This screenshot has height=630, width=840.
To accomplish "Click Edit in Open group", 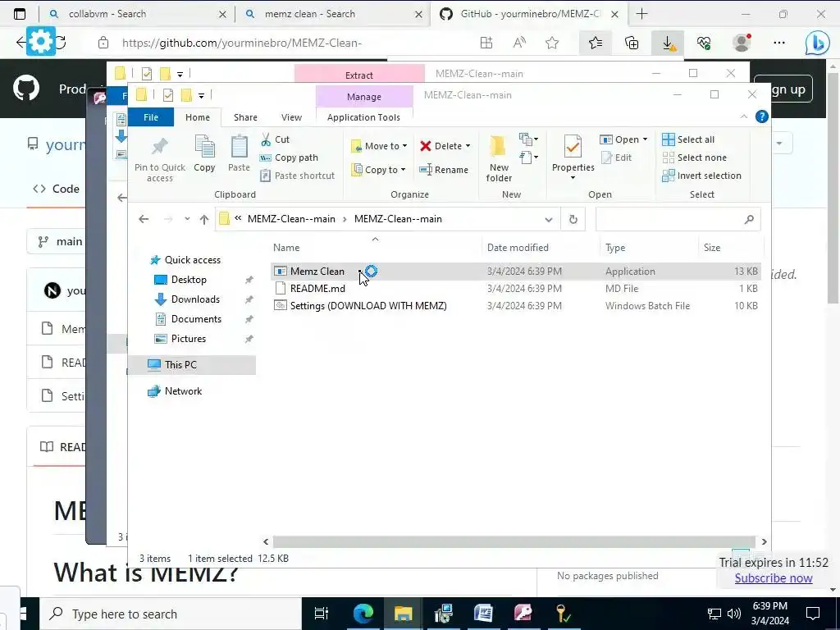I will tap(616, 157).
